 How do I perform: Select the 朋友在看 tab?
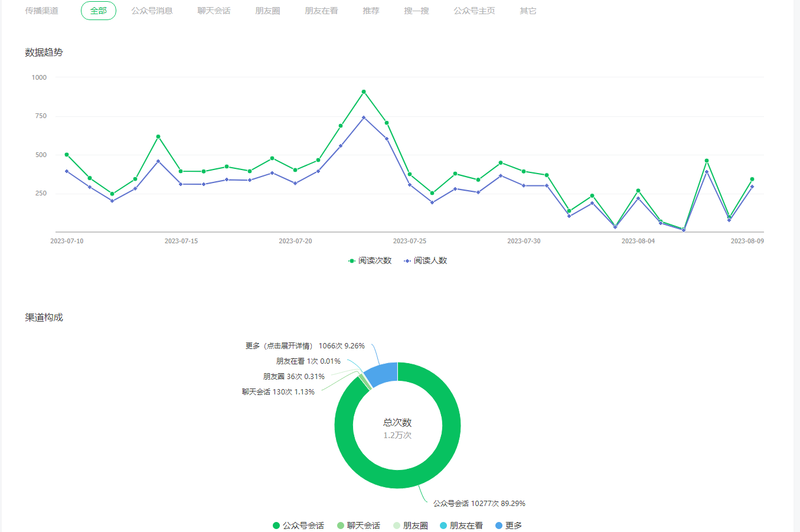(321, 11)
